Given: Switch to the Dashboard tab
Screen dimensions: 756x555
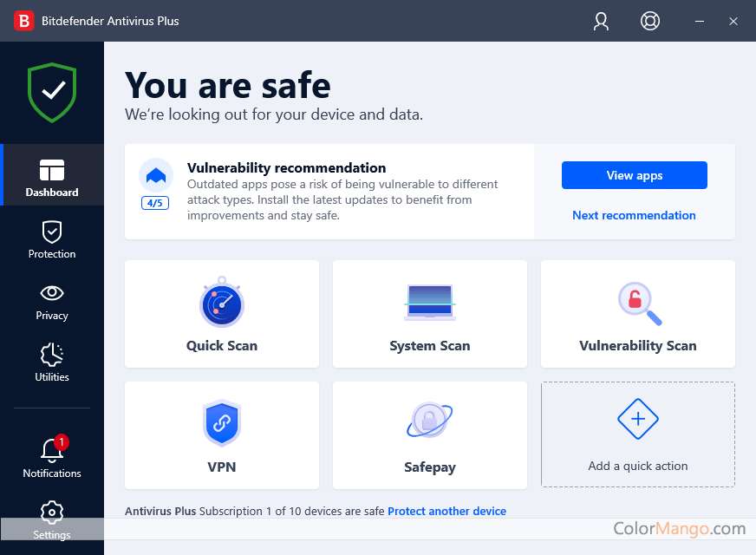Looking at the screenshot, I should [x=51, y=174].
